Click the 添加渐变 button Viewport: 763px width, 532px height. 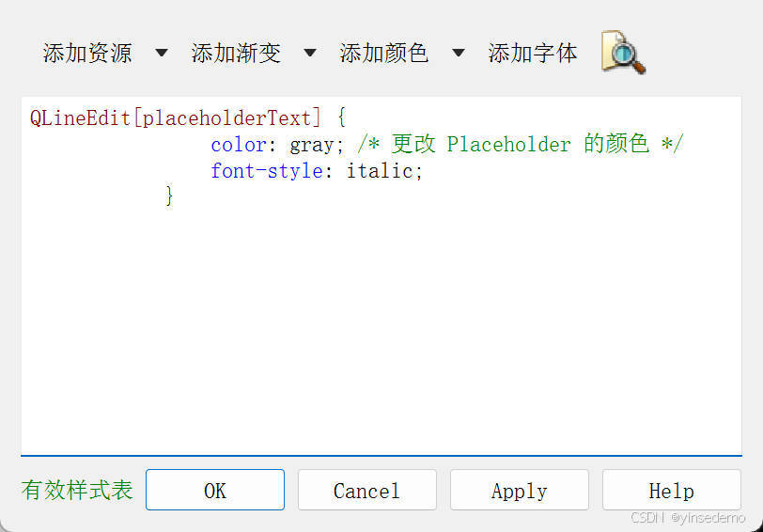pyautogui.click(x=236, y=53)
